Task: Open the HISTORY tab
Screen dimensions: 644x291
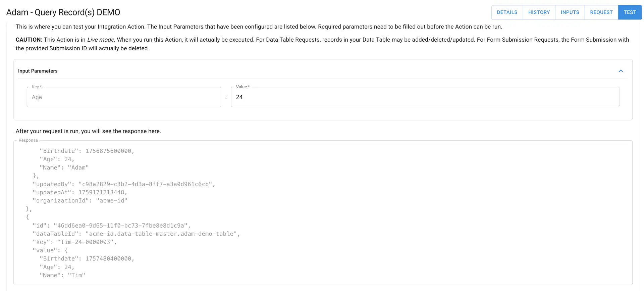Action: pos(539,12)
